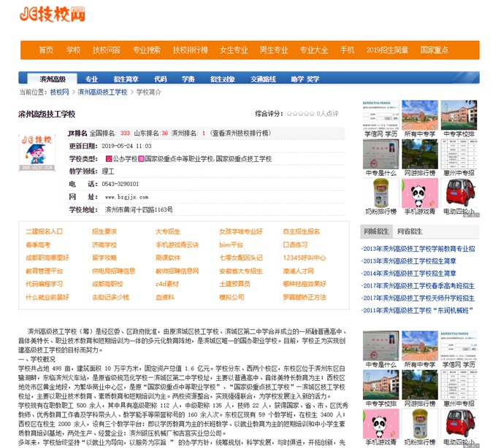Click the JC技校网 site logo
493x448 pixels.
(x=52, y=15)
